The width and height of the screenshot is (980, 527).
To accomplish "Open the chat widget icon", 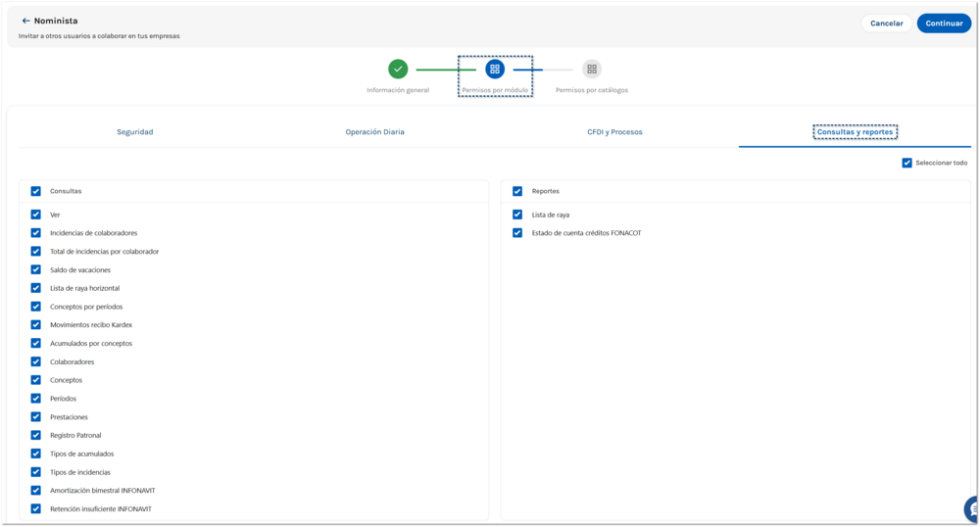I will 972,508.
